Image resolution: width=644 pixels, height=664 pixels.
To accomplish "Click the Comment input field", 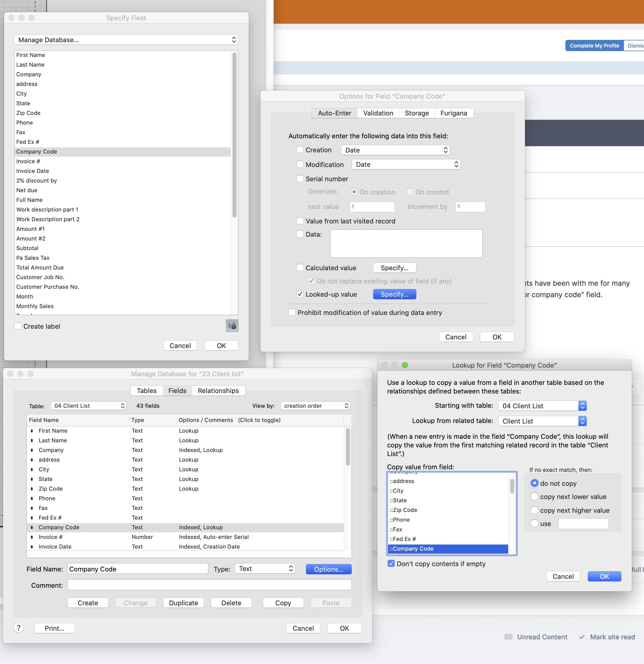I will (x=210, y=585).
